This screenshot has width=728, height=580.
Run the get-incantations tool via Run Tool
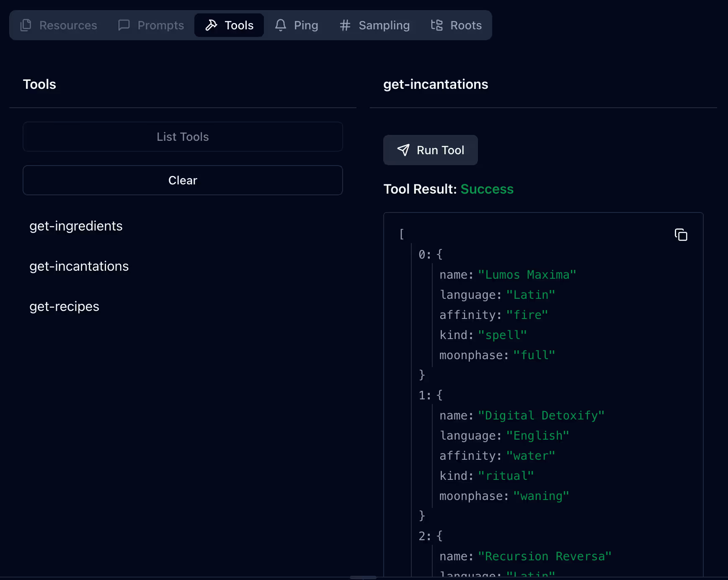click(x=431, y=150)
